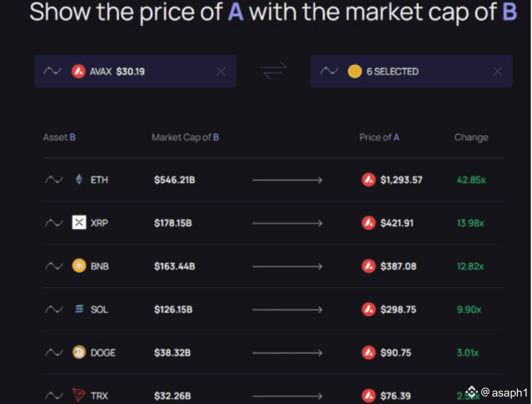Image resolution: width=532 pixels, height=404 pixels.
Task: Click the TRX coin logo
Action: 79,396
